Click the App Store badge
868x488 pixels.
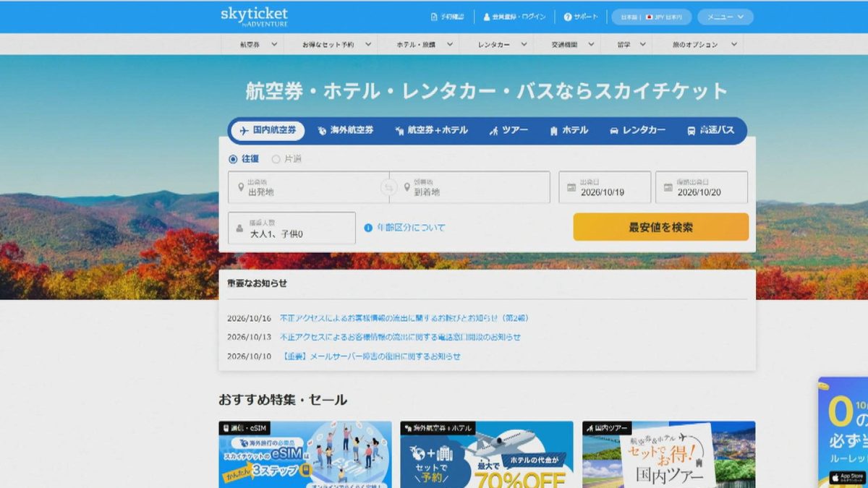tap(848, 478)
